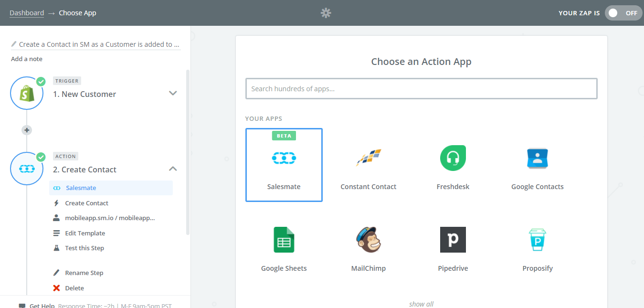Choose the Pipedrive app icon
Screen dimensions: 644x308
(x=453, y=240)
